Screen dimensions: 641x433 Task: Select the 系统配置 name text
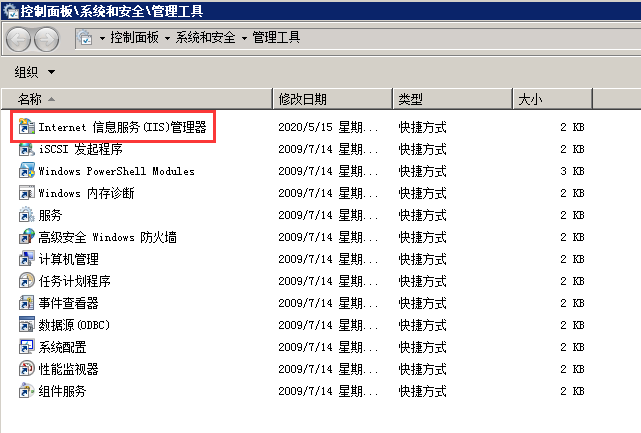click(62, 348)
